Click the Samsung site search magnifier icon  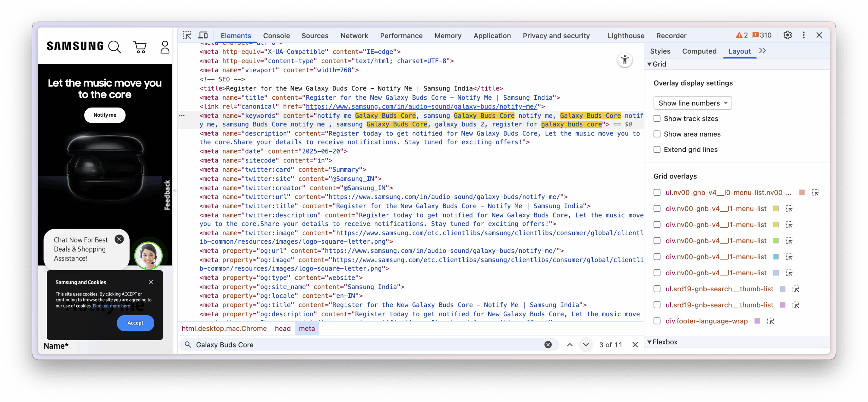[x=114, y=47]
